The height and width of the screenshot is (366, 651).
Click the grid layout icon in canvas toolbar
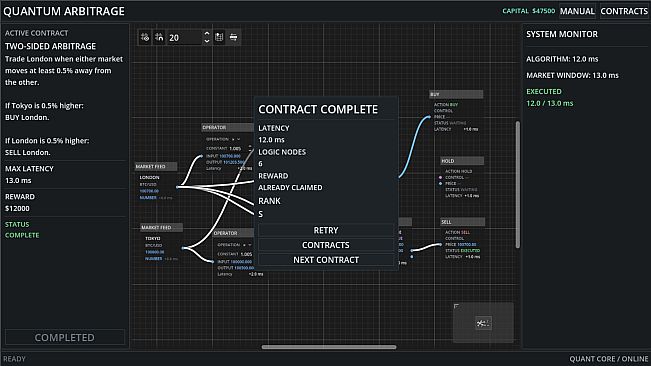[219, 37]
